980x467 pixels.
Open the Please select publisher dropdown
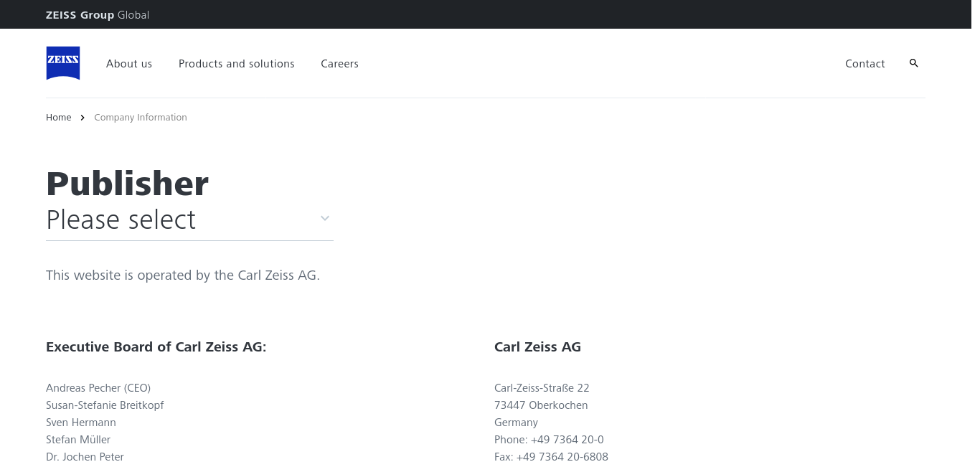(x=189, y=220)
